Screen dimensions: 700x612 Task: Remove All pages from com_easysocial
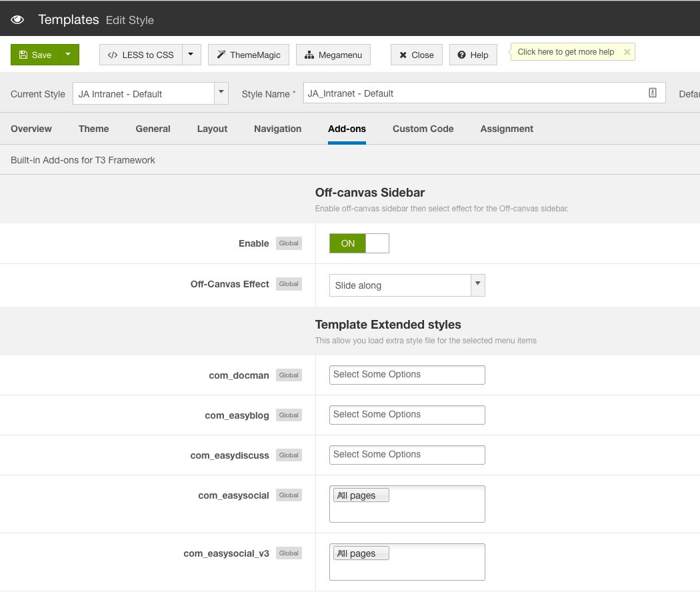click(340, 495)
